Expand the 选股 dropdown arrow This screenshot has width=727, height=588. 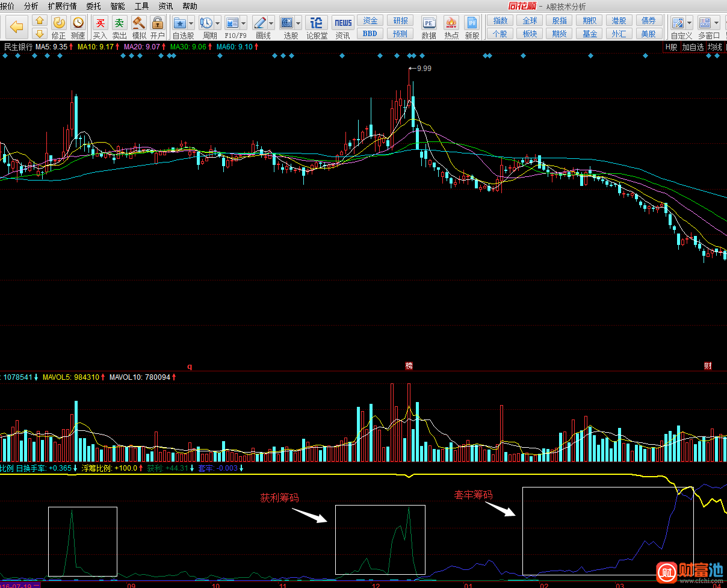click(x=298, y=23)
